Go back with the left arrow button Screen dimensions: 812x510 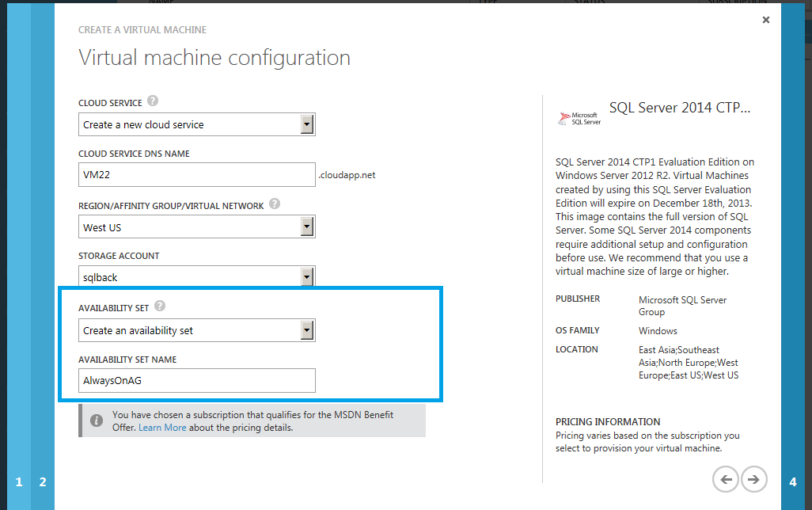click(x=725, y=478)
